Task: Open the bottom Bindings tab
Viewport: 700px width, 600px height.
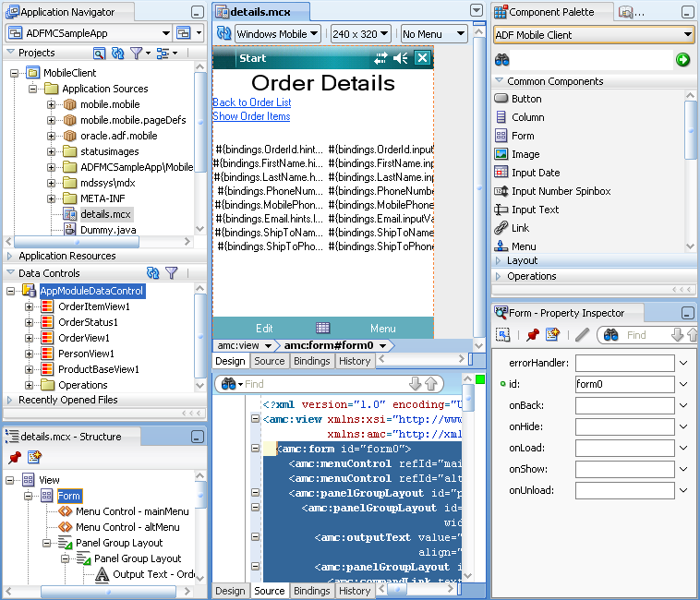Action: [311, 591]
